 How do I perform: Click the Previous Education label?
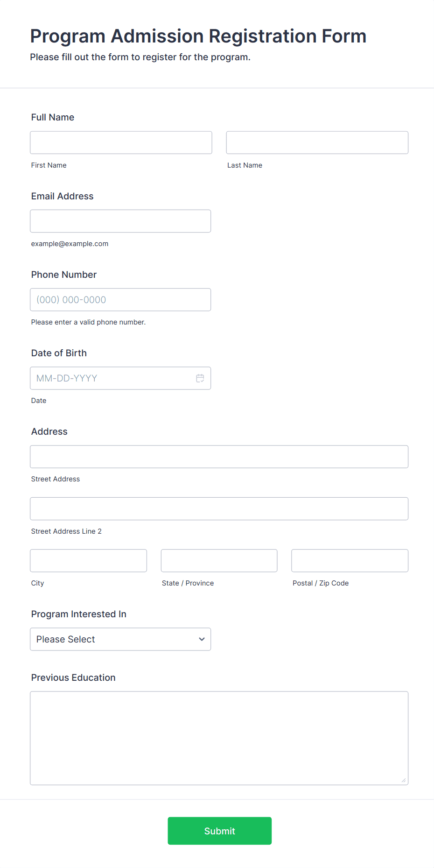(x=73, y=677)
